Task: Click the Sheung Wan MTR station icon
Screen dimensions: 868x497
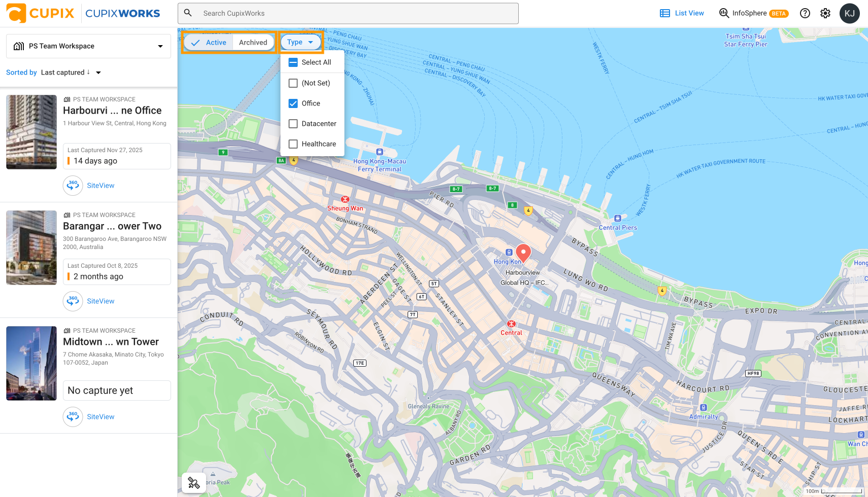Action: pos(345,199)
